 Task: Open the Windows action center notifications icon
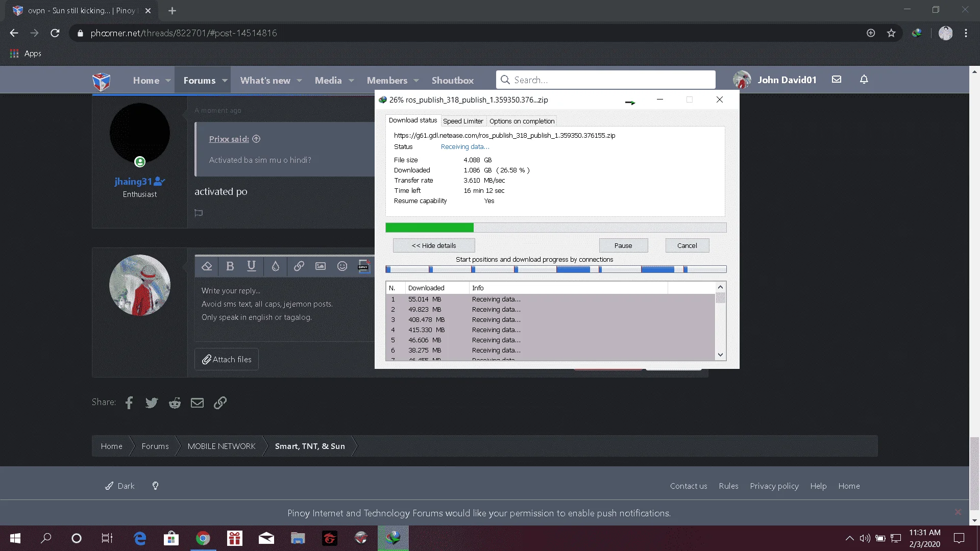[959, 538]
